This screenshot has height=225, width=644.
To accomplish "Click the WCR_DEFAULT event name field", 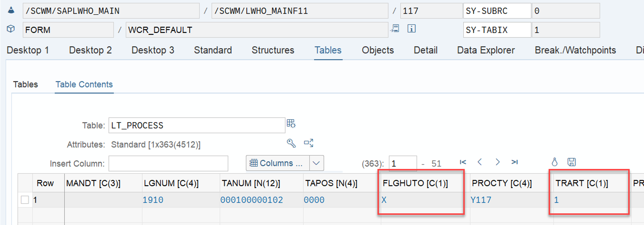I will (257, 30).
